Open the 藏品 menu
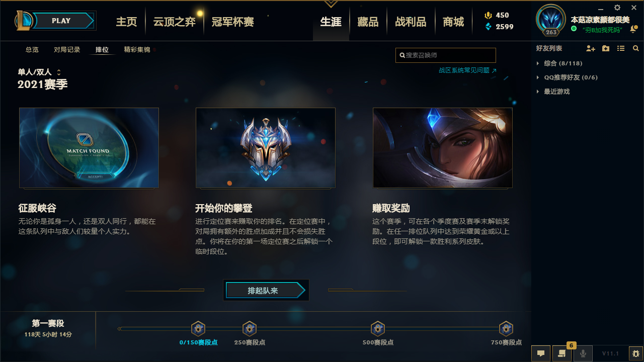Screen dimensions: 644x362 tap(368, 22)
